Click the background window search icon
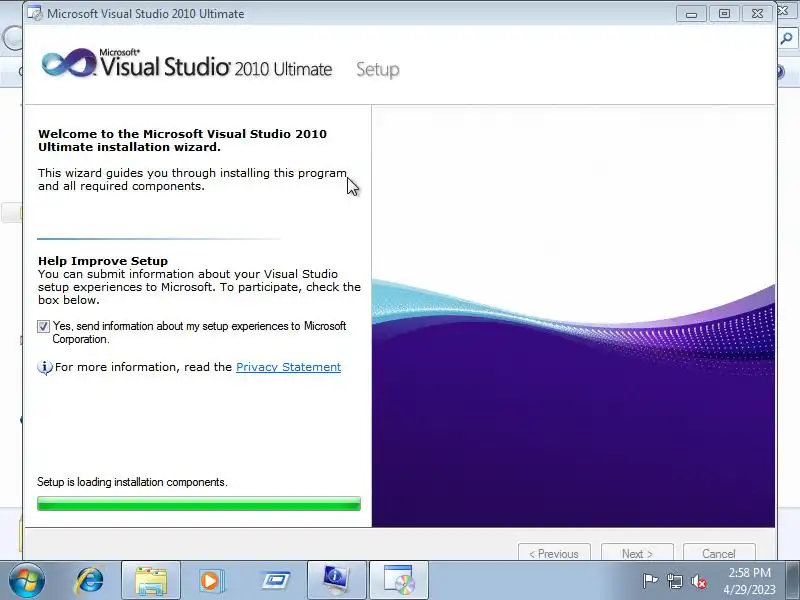This screenshot has width=800, height=600. point(788,38)
